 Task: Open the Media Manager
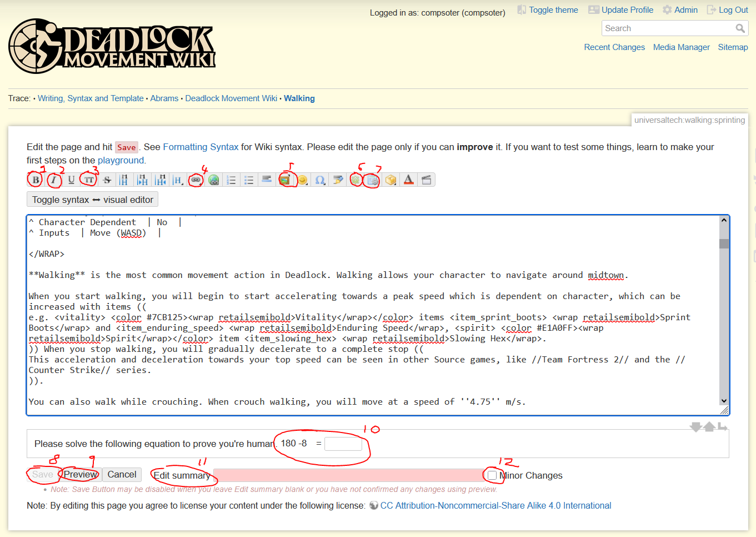pos(681,47)
